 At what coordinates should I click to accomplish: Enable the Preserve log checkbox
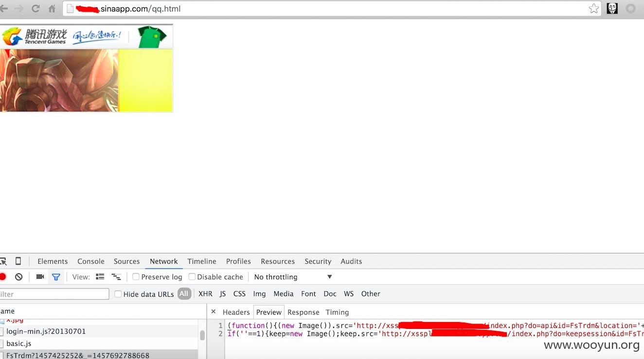tap(136, 277)
